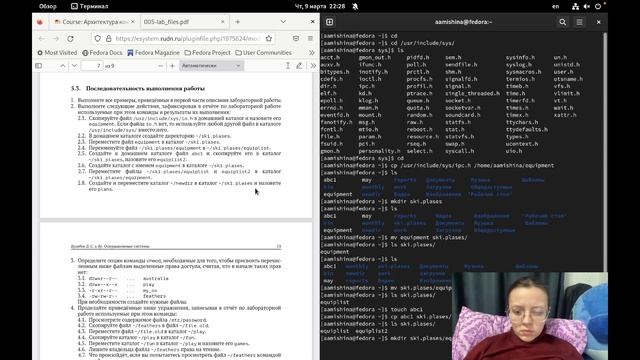Toggle the PDF viewer sidebar
Screen dimensions: 640x360
(x=38, y=66)
